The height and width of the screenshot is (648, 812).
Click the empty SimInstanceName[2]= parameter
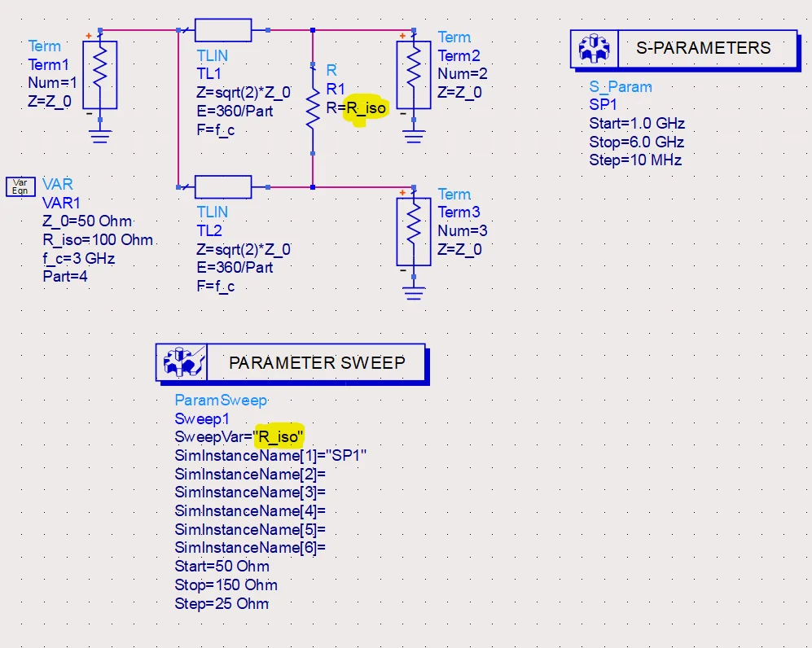[250, 474]
